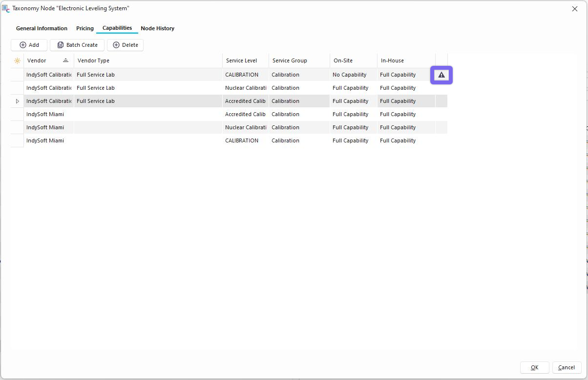The width and height of the screenshot is (588, 380).
Task: Select the Nuclear Calibration Full Service Lab row
Action: 147,88
